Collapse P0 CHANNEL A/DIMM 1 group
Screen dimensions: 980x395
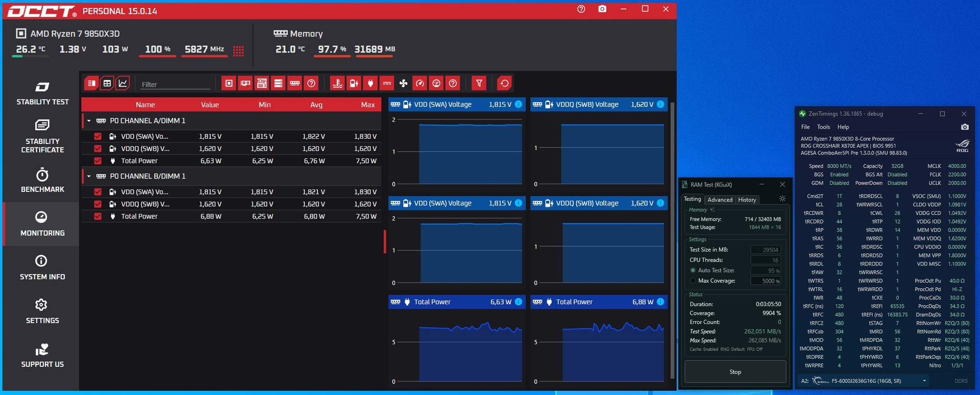[x=89, y=121]
